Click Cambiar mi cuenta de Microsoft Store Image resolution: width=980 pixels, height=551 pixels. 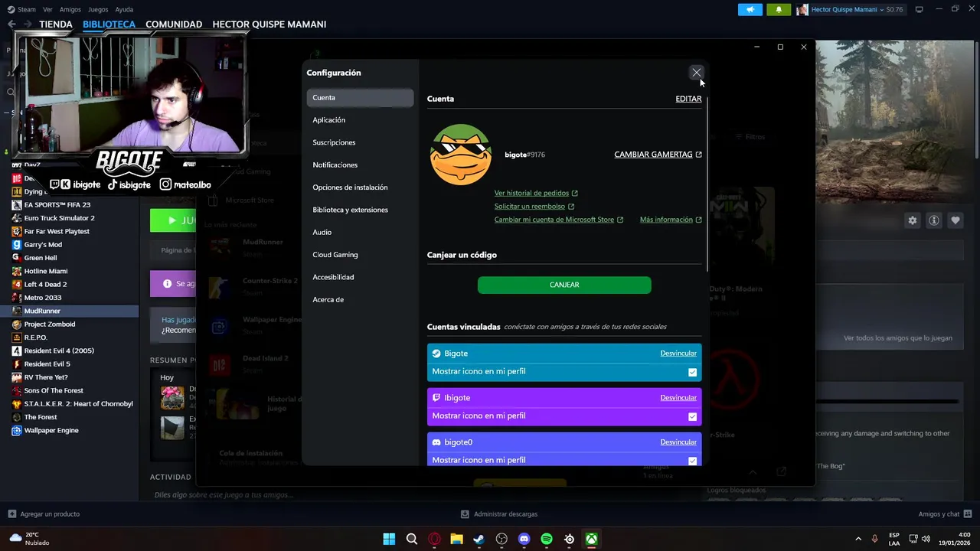tap(559, 220)
